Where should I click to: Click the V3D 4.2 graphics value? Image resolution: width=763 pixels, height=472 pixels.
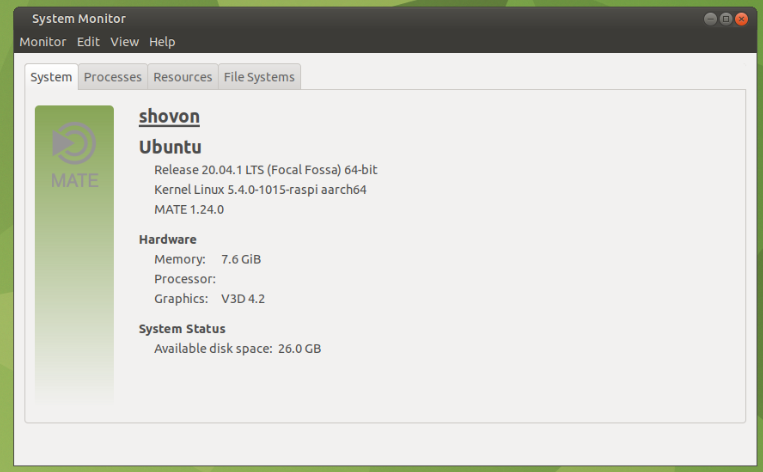click(243, 298)
